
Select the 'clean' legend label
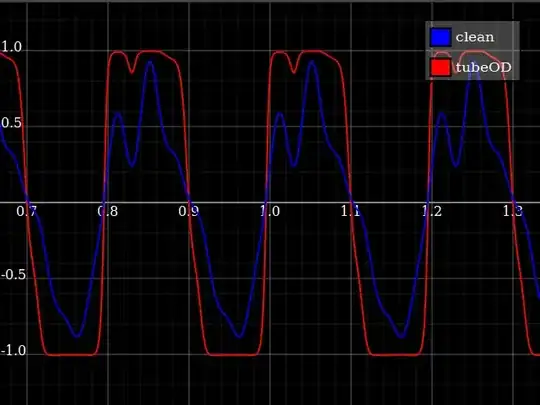(x=475, y=37)
